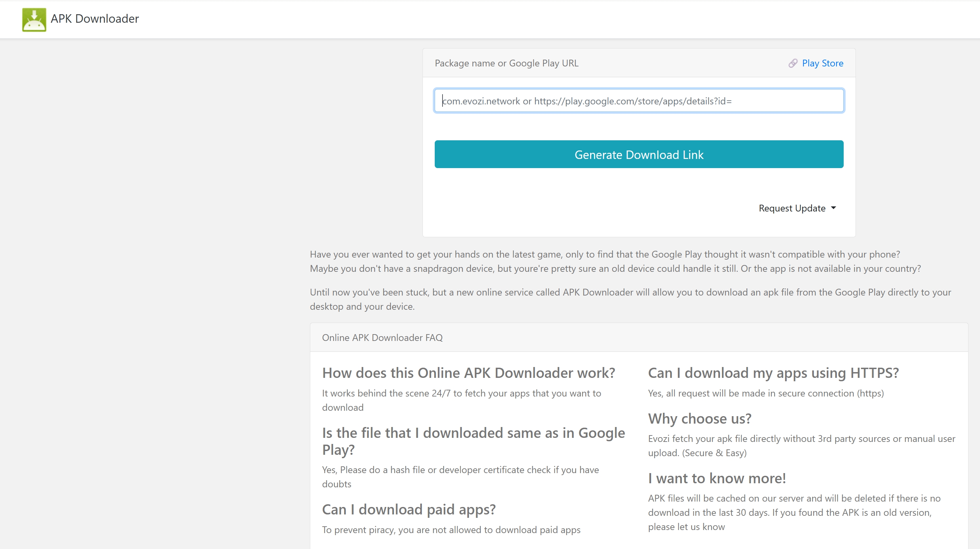Click the chain-link icon beside Play Store

(x=793, y=63)
